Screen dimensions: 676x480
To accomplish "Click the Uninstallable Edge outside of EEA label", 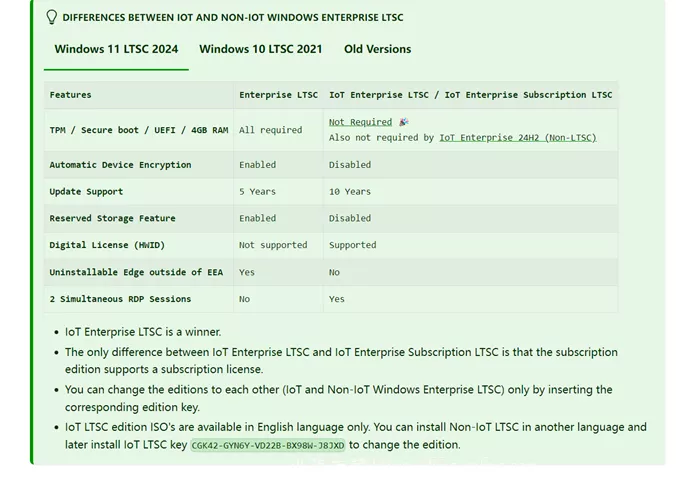I will point(136,272).
